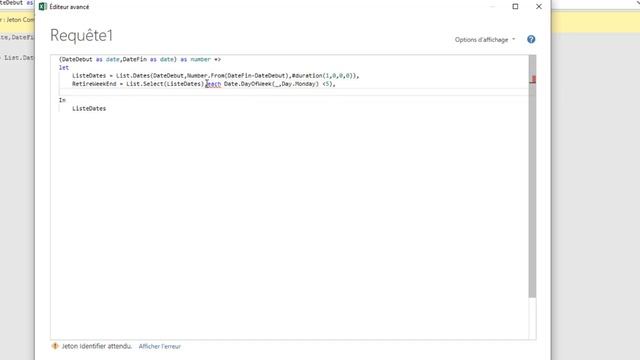Maximize the Éditeur avancé window
Screen dimensions: 640x360
(x=515, y=7)
